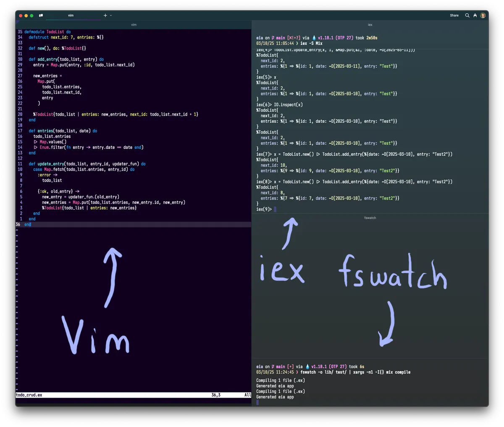The height and width of the screenshot is (427, 504).
Task: Click the line 'def add_entry(todo_list, entry) do'
Action: [x=66, y=59]
